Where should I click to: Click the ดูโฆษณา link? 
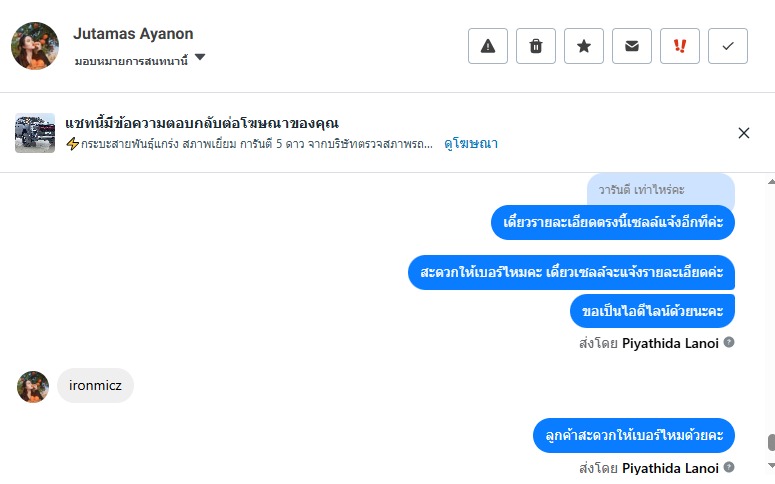(471, 144)
